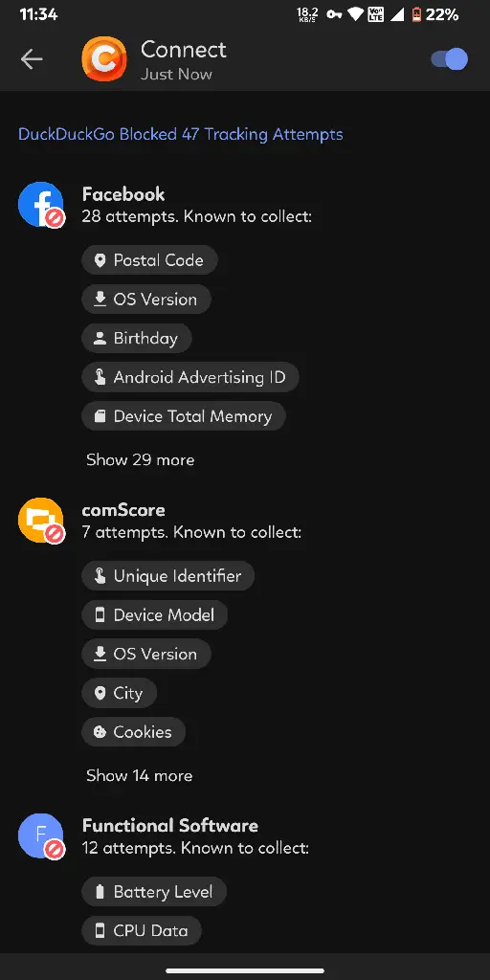Viewport: 490px width, 980px height.
Task: Tap the Facebook tracker logo
Action: click(41, 205)
